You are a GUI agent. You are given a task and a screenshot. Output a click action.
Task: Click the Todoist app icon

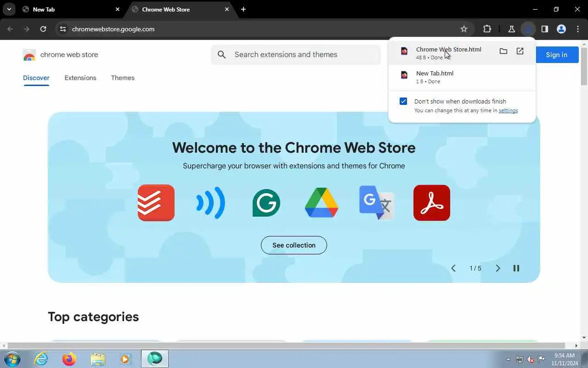coord(156,203)
